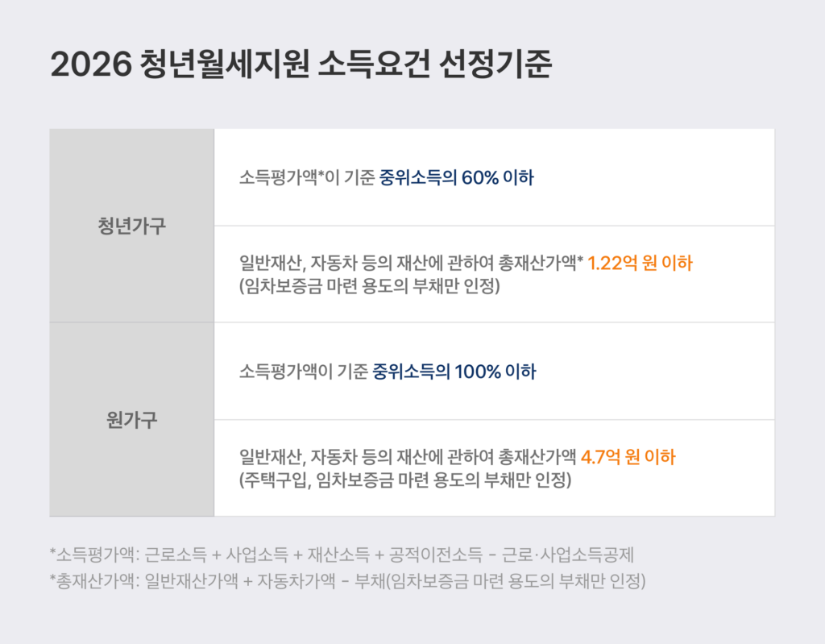
Task: Click the title '2026 청년월세지원 소득요건 선정기준'
Action: [x=301, y=65]
